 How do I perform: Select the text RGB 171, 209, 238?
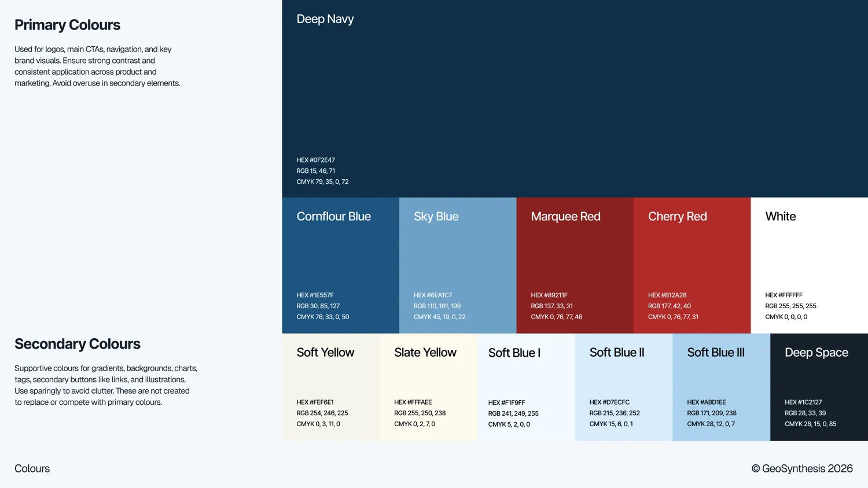coord(712,413)
